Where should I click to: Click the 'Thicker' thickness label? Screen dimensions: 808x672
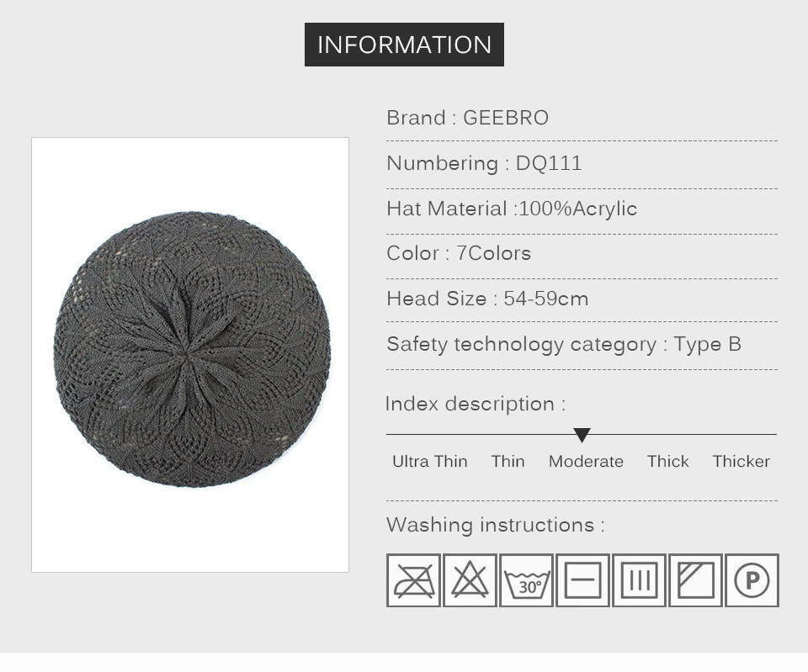[741, 462]
